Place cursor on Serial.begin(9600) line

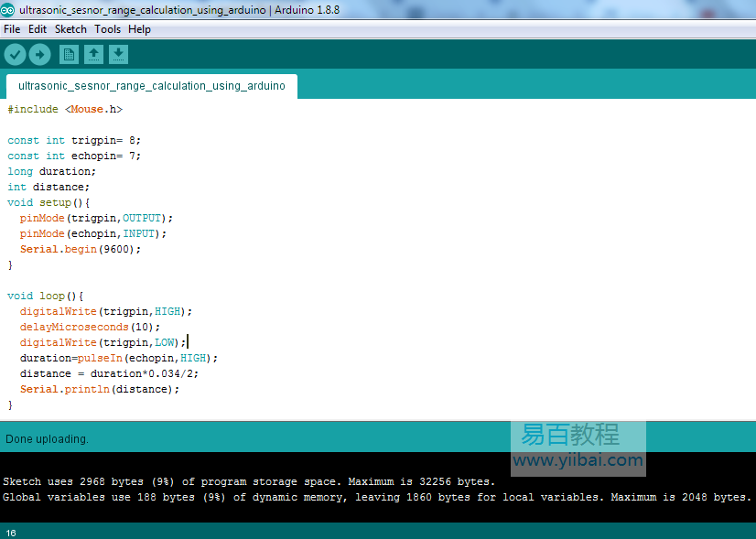click(x=81, y=249)
